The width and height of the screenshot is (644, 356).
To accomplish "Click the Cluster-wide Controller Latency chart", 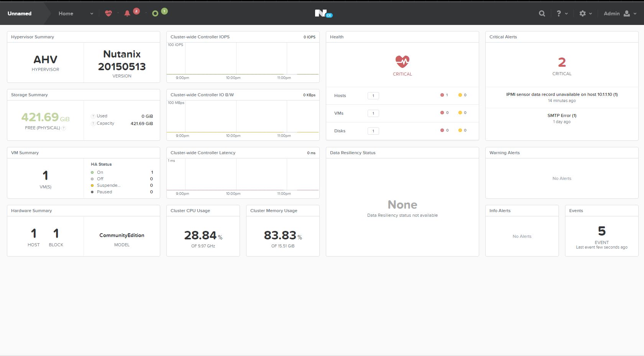I will [x=243, y=175].
